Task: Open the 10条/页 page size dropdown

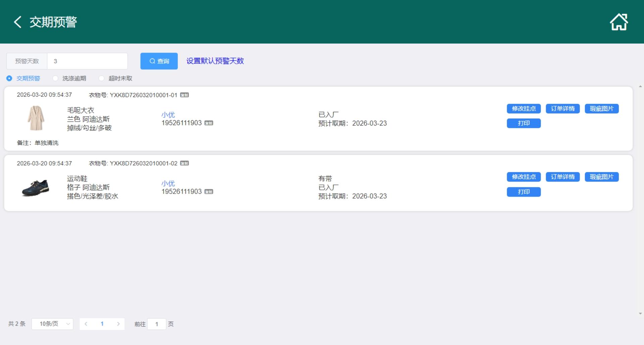Action: tap(52, 324)
